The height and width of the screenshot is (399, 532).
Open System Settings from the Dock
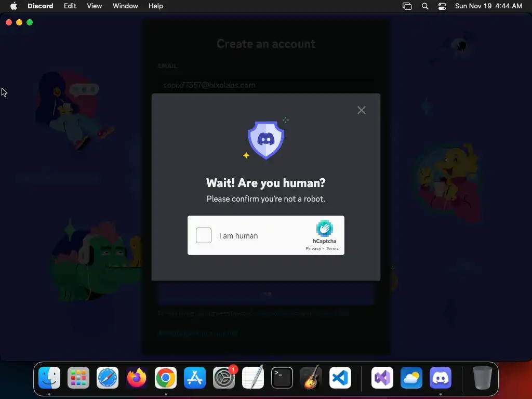click(224, 378)
